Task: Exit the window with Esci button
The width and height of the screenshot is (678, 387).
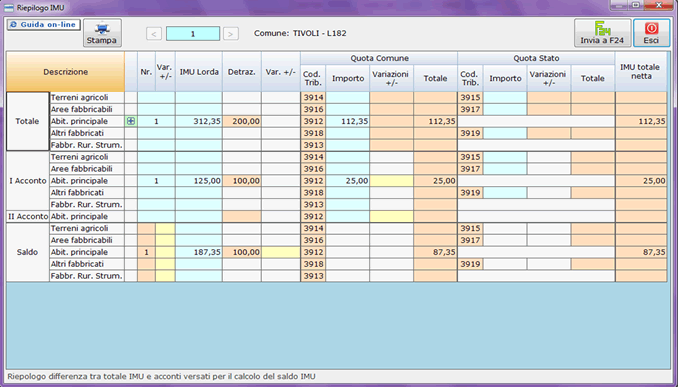Action: (651, 33)
